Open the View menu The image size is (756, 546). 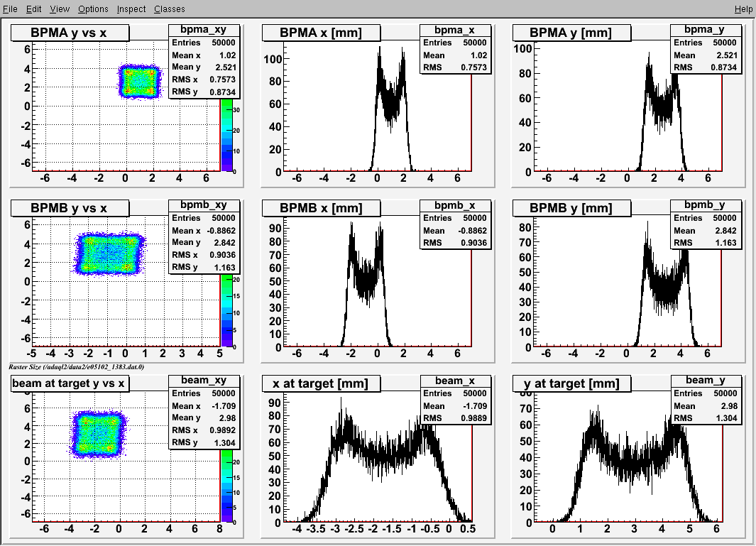click(x=60, y=9)
